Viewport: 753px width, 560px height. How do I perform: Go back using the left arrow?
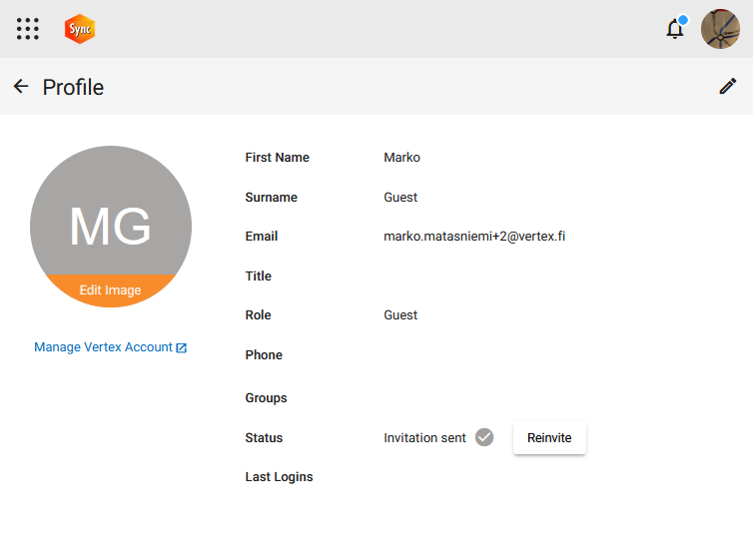[21, 87]
